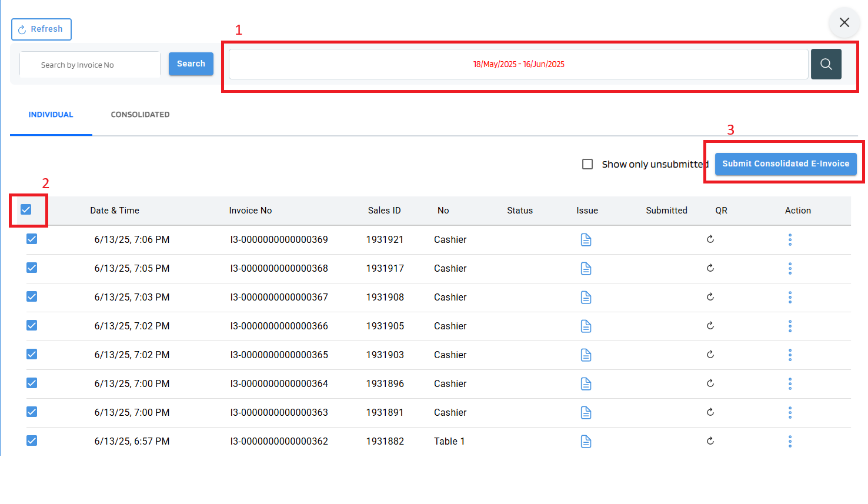Open issue document for invoice I3-0000000000000363
The image size is (868, 504).
pos(586,412)
